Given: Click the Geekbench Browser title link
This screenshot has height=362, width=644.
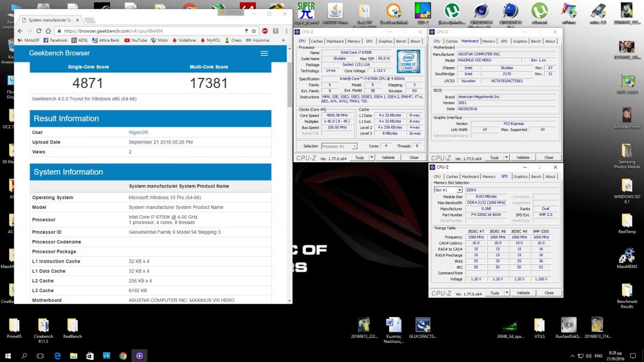Looking at the screenshot, I should [60, 53].
